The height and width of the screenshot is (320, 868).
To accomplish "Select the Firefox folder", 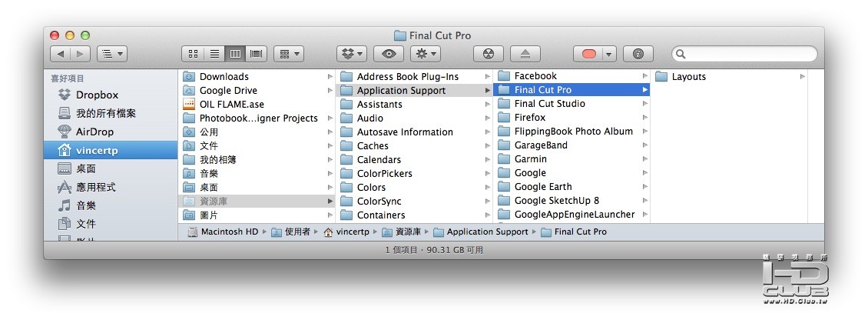I will 571,118.
